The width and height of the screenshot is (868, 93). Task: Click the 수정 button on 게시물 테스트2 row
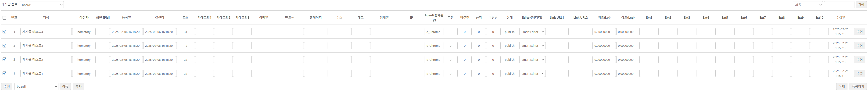pos(860,60)
